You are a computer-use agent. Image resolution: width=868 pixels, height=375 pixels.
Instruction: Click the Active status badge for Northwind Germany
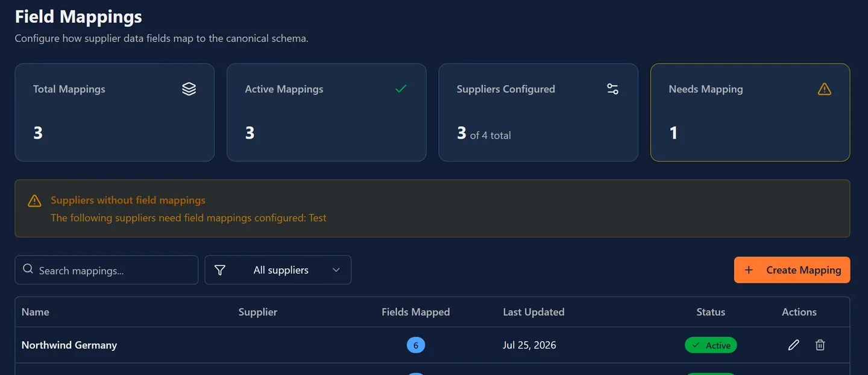click(x=711, y=345)
